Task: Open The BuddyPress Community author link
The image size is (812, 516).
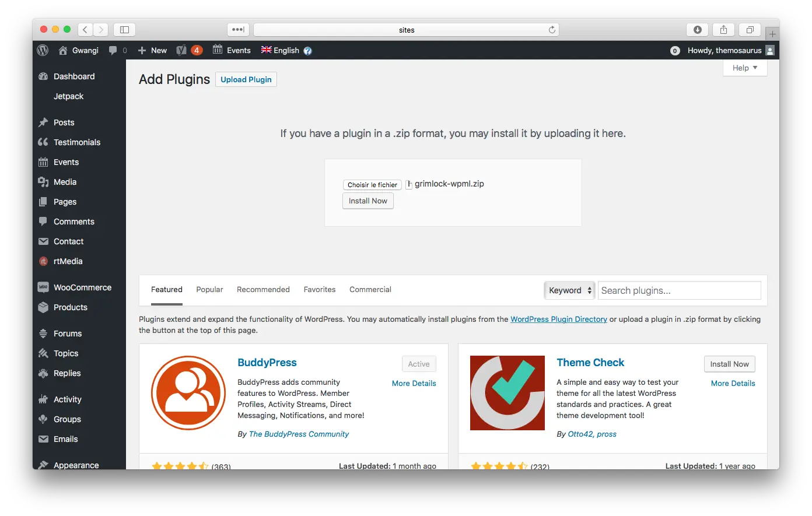Action: [x=299, y=434]
